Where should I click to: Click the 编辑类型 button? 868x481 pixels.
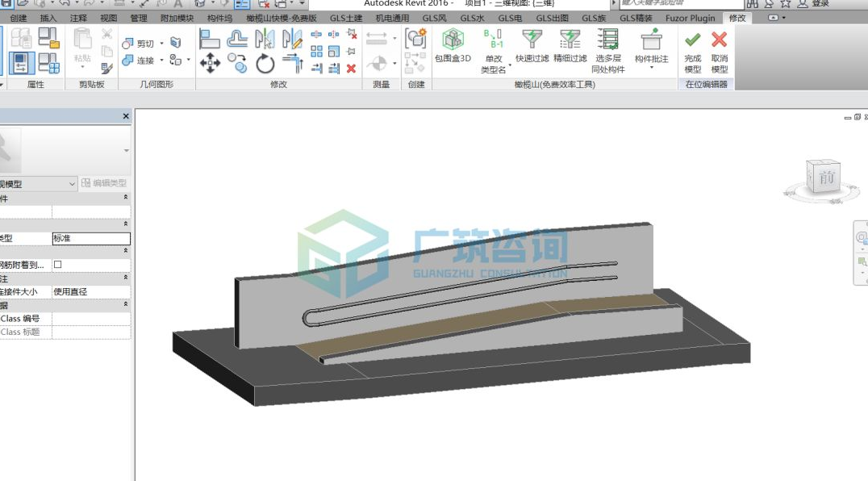tap(104, 183)
